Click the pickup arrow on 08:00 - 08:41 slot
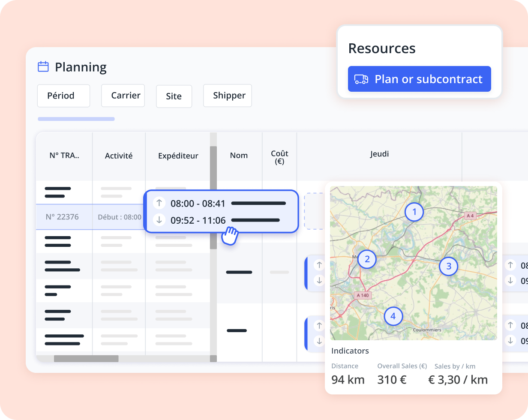 (159, 203)
